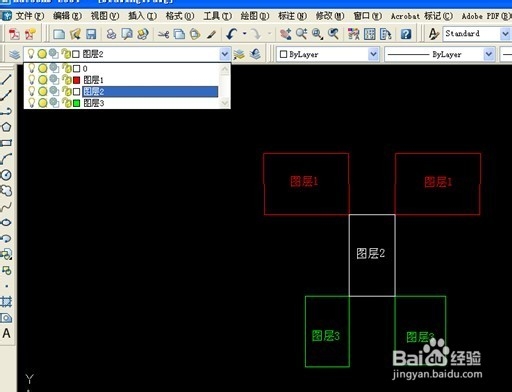Screen dimensions: 512x392
Task: Open 视图 (View) menu
Action: tap(105, 16)
